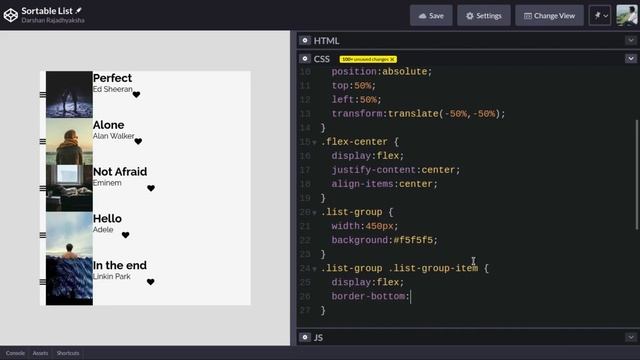Click the position:absolute line
The image size is (640, 360).
[382, 71]
